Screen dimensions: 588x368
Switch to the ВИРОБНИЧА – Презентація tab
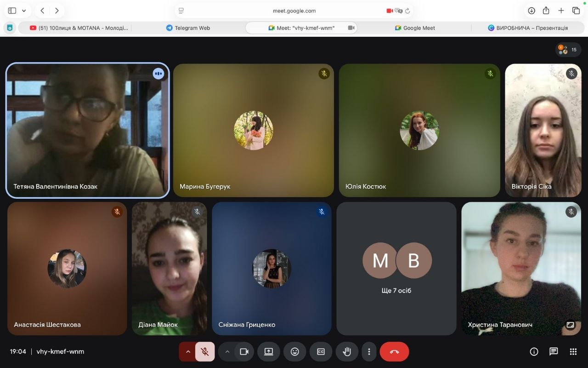click(527, 28)
